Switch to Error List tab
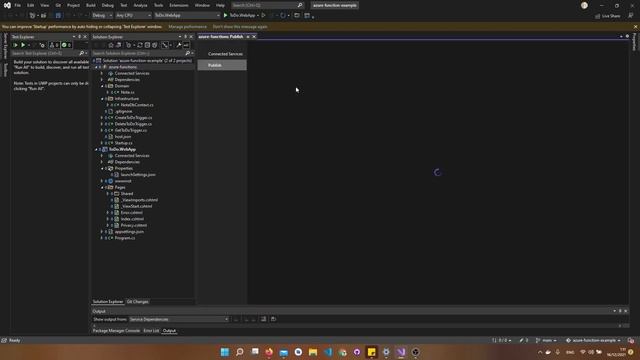640x360 pixels. pyautogui.click(x=151, y=331)
